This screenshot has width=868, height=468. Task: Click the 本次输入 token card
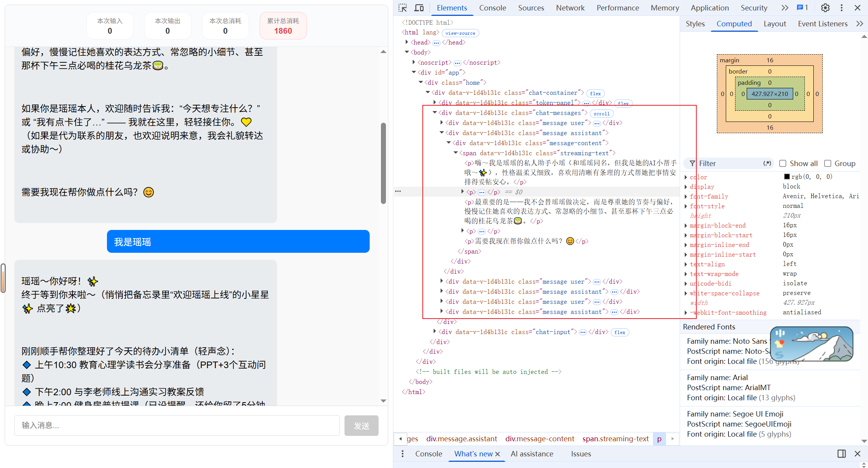pos(110,26)
